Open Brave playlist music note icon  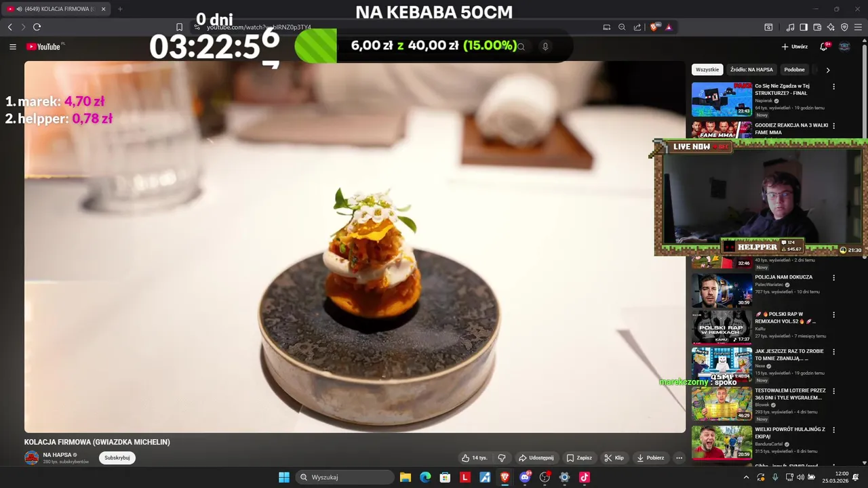(x=790, y=27)
